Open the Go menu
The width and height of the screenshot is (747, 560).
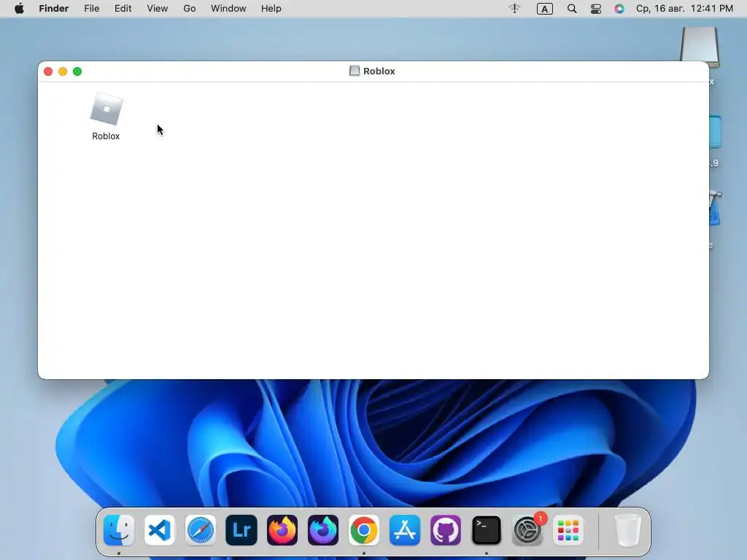[190, 9]
